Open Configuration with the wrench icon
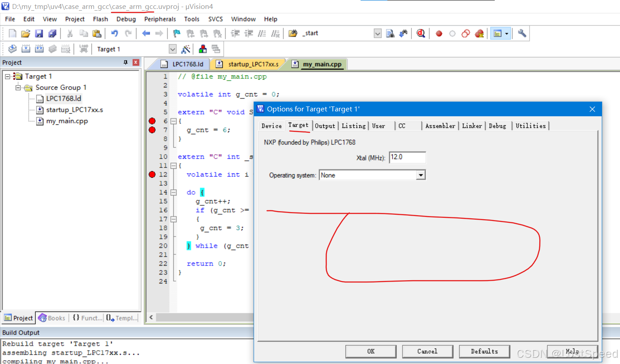The width and height of the screenshot is (620, 364). (x=522, y=33)
